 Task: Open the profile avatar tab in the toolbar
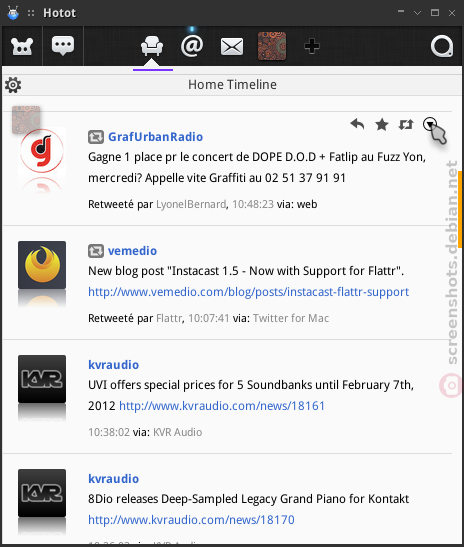pos(272,46)
